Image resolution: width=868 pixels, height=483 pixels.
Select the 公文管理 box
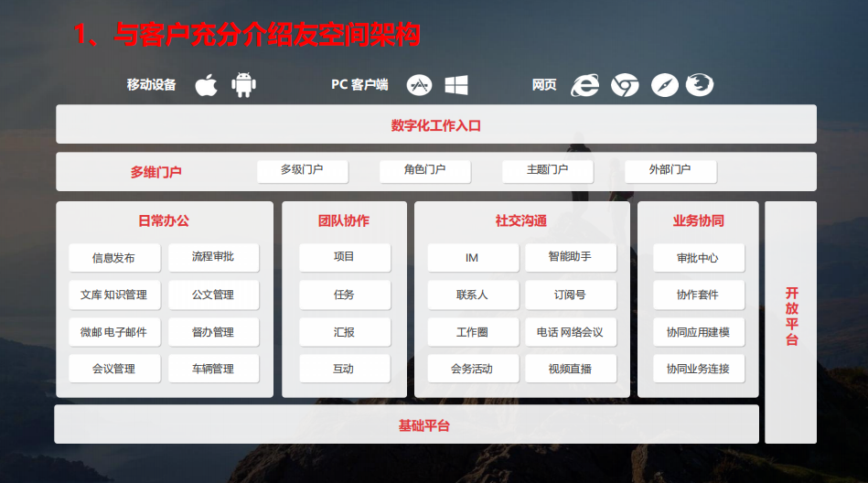[214, 295]
